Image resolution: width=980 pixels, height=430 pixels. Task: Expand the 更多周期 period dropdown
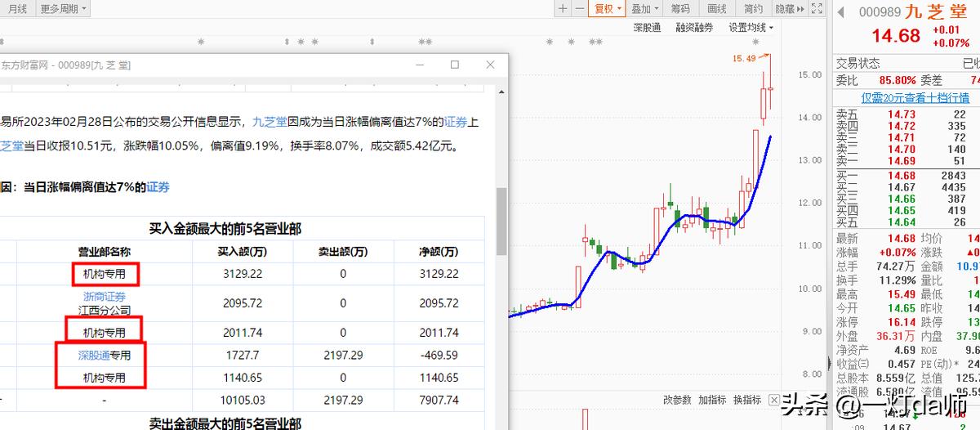[x=63, y=9]
